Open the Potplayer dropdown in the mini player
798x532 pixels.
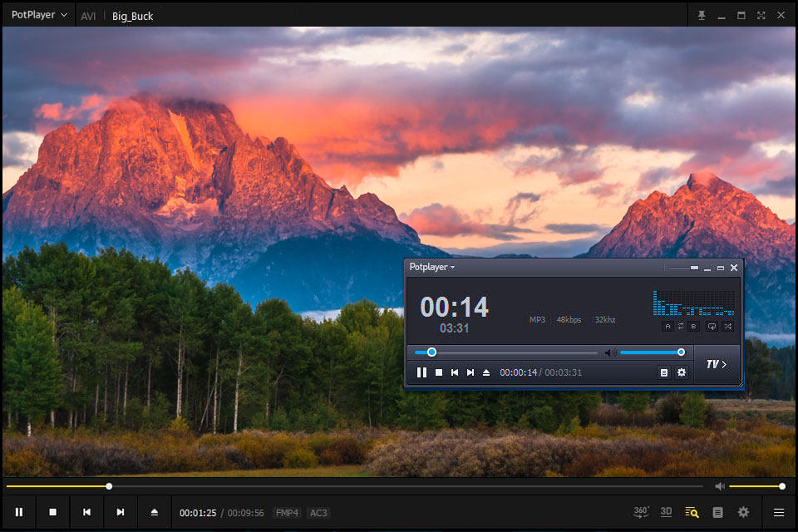[x=431, y=268]
